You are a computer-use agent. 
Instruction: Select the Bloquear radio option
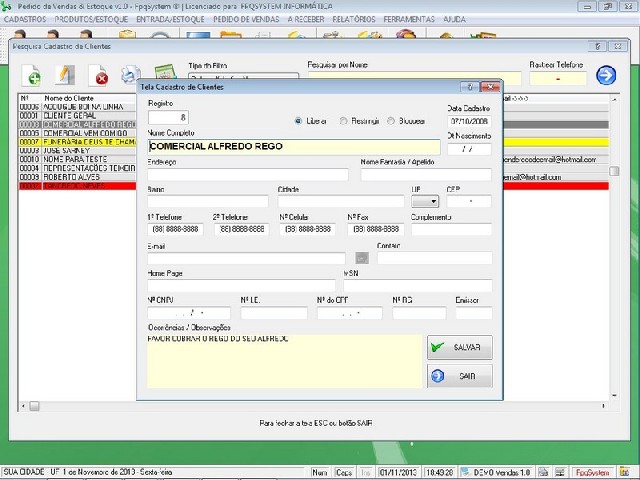coord(391,121)
